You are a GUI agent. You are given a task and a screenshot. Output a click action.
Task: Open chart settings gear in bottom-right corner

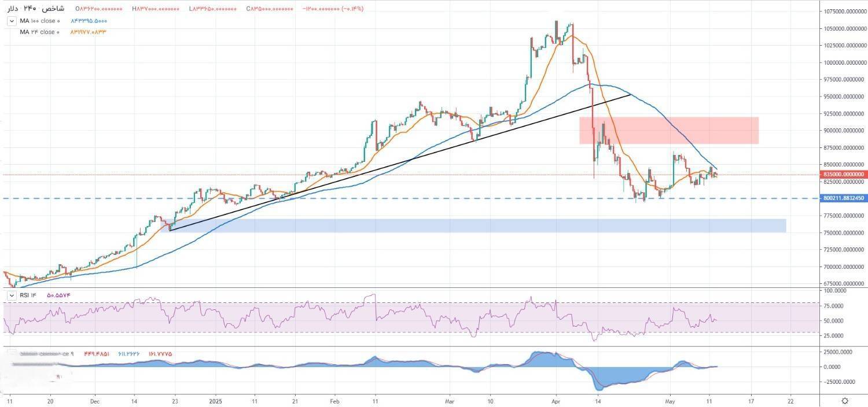point(845,401)
